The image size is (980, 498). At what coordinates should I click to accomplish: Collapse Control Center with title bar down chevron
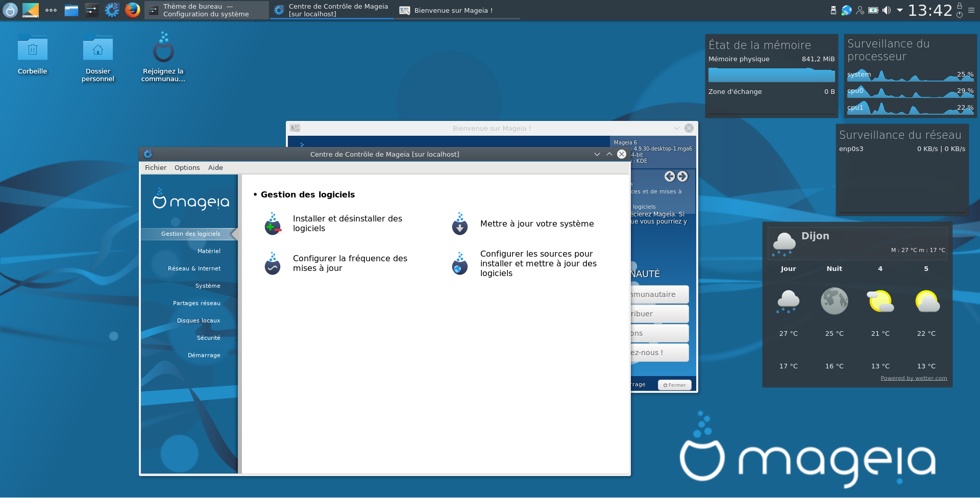point(597,154)
